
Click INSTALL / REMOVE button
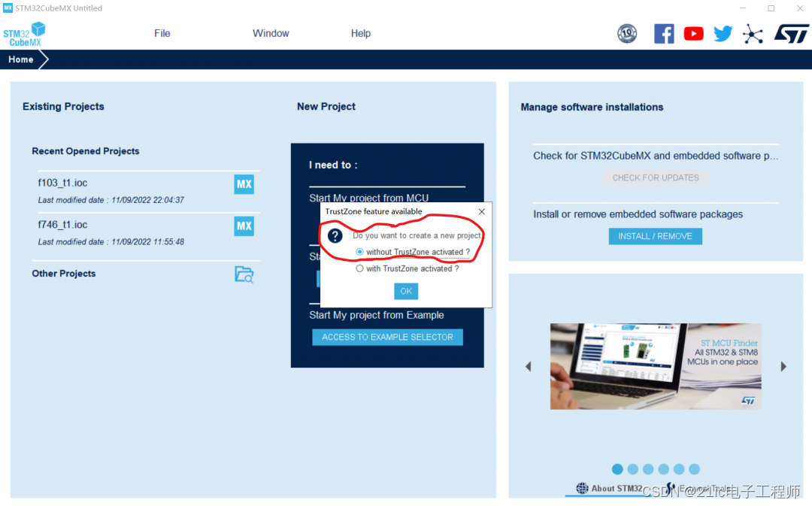(655, 236)
